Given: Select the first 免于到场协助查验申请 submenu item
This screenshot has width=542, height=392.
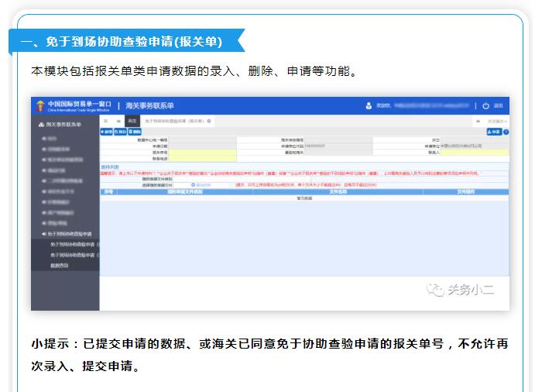Looking at the screenshot, I should tap(74, 244).
